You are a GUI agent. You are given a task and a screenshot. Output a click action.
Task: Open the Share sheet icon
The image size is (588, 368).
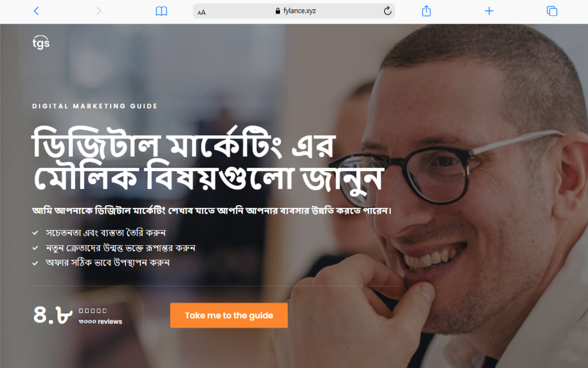[426, 11]
